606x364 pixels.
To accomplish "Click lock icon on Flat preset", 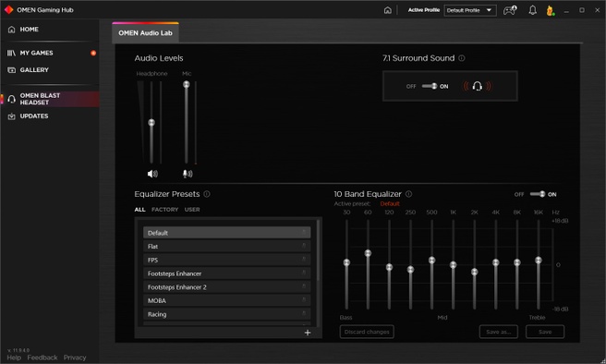I will pyautogui.click(x=304, y=246).
